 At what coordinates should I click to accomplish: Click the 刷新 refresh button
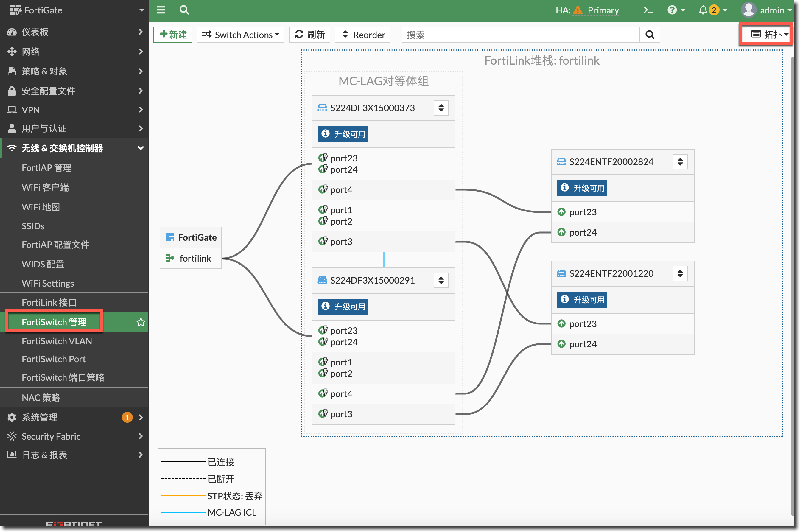[x=310, y=35]
